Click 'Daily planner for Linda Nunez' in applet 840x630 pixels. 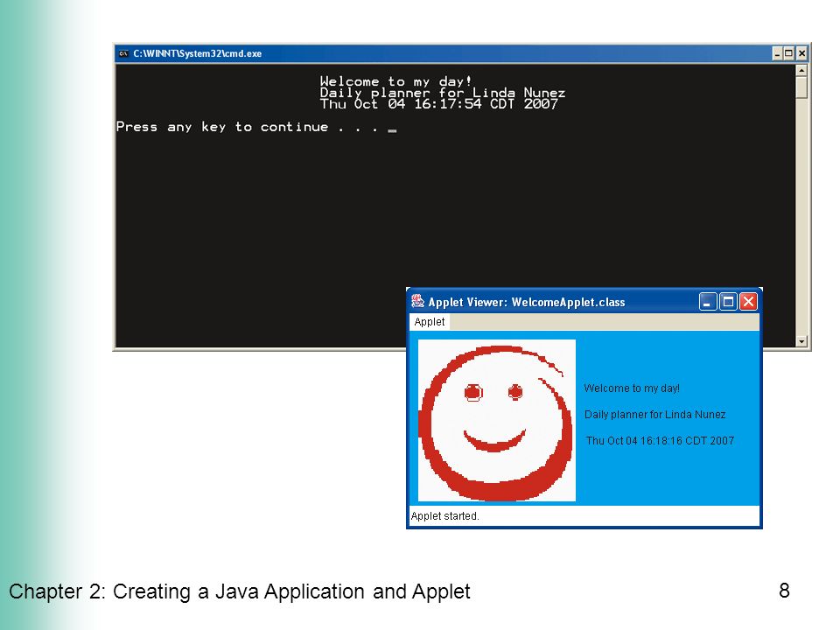click(654, 415)
